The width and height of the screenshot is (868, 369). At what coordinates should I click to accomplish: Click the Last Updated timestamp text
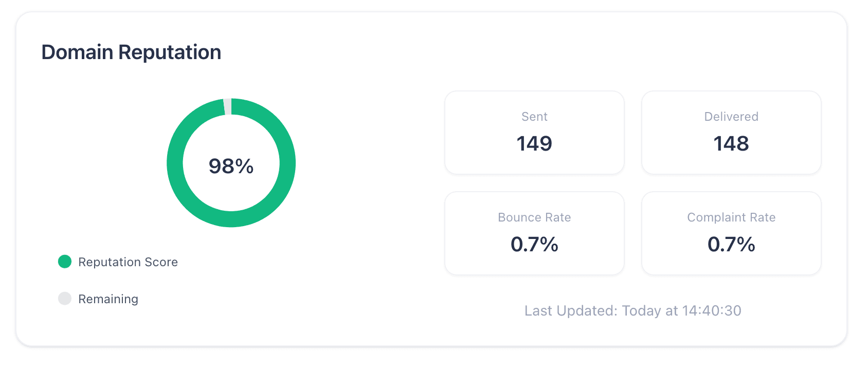633,310
